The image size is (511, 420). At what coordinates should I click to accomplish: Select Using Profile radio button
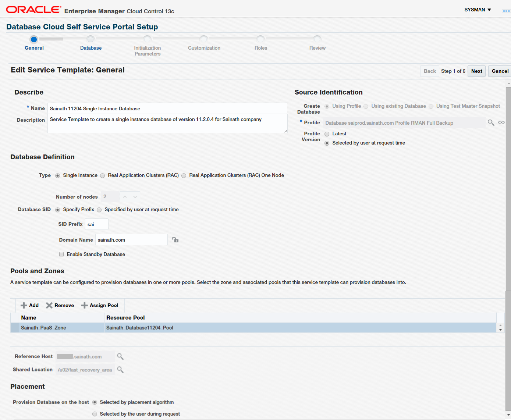tap(327, 106)
